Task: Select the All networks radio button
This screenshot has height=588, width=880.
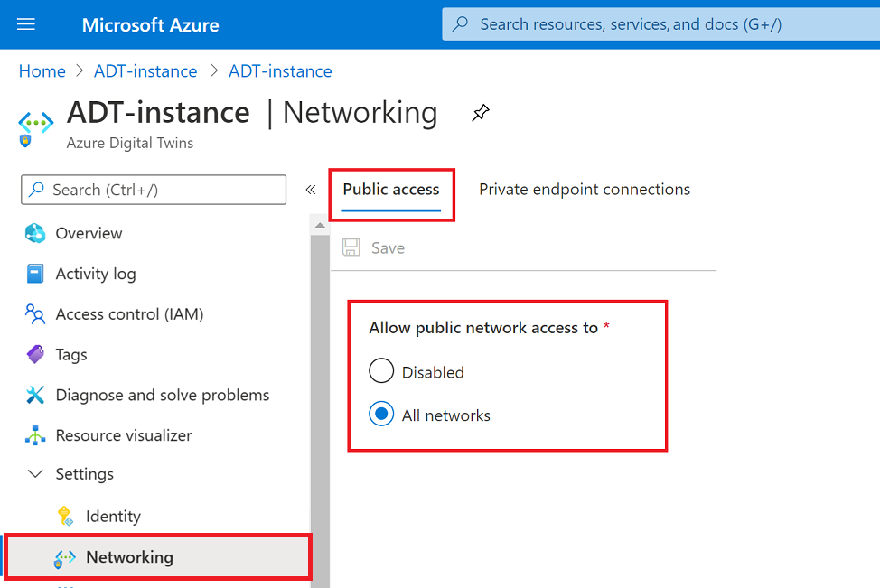Action: (381, 415)
